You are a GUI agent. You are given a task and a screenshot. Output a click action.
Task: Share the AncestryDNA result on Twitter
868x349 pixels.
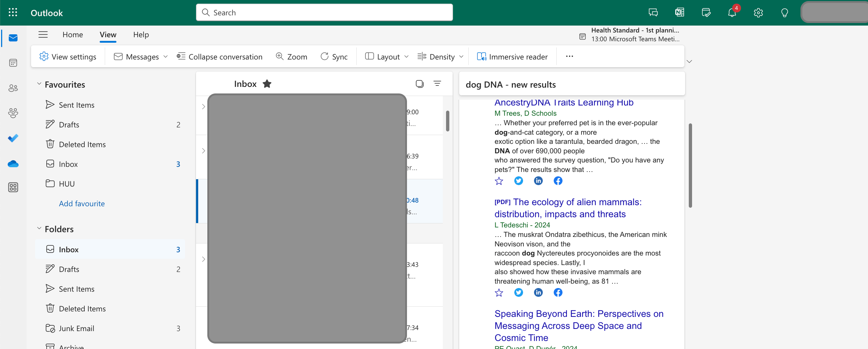(x=518, y=181)
